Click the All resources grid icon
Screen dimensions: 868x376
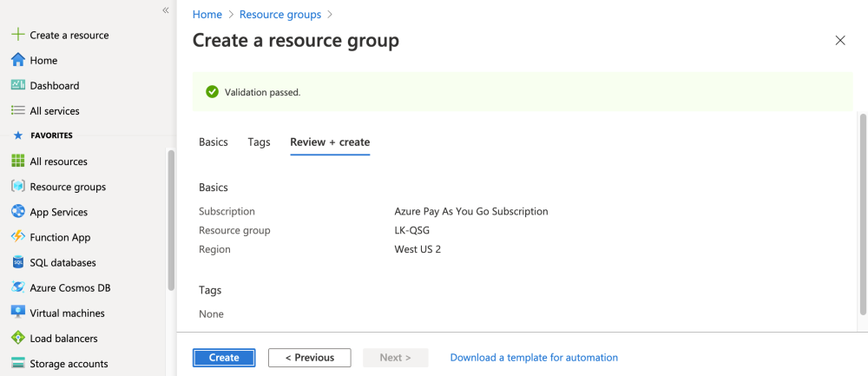(17, 162)
